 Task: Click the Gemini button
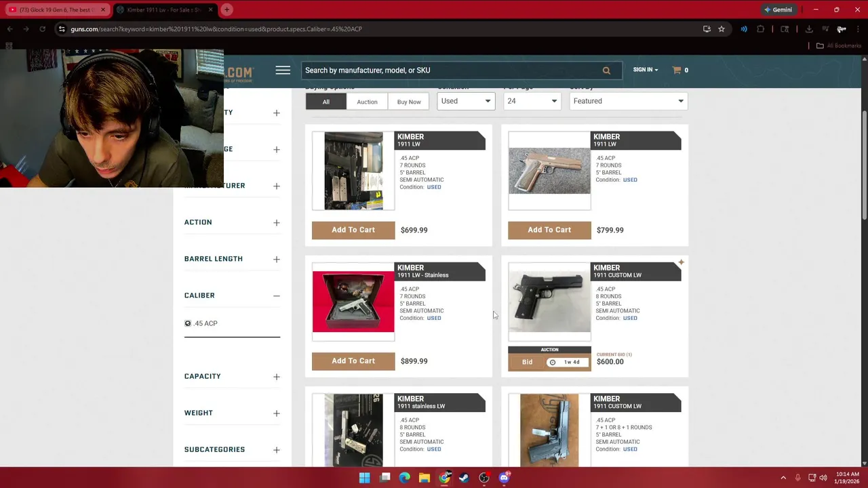click(778, 9)
